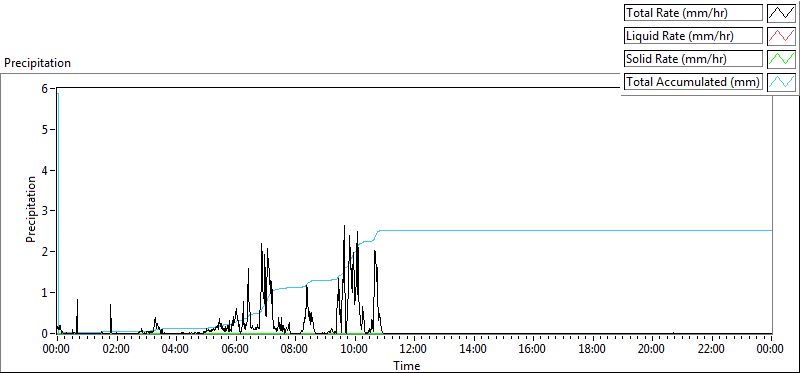Click the Total Rate black line icon

pyautogui.click(x=781, y=13)
